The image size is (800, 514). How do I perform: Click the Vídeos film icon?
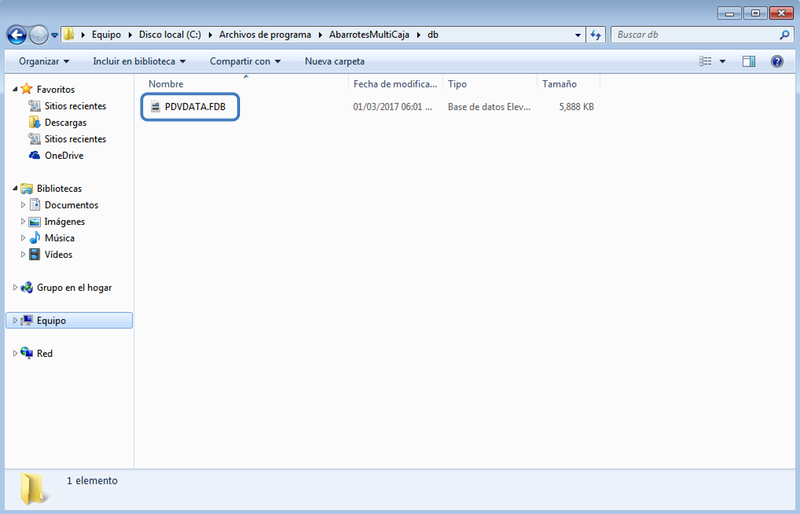click(x=34, y=254)
